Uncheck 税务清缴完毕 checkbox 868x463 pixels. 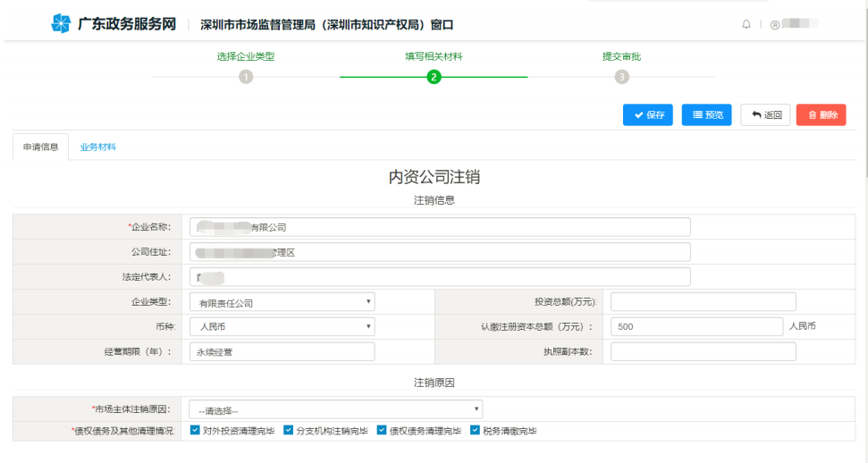tap(476, 431)
